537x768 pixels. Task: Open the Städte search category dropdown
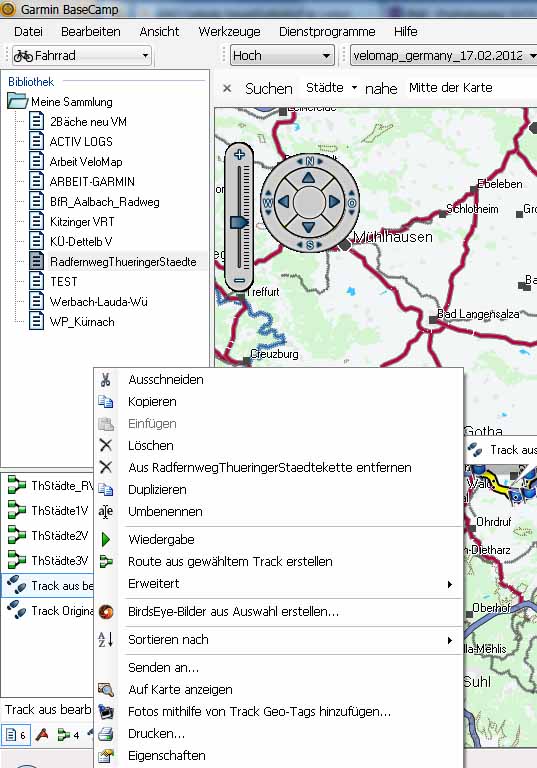[x=331, y=88]
